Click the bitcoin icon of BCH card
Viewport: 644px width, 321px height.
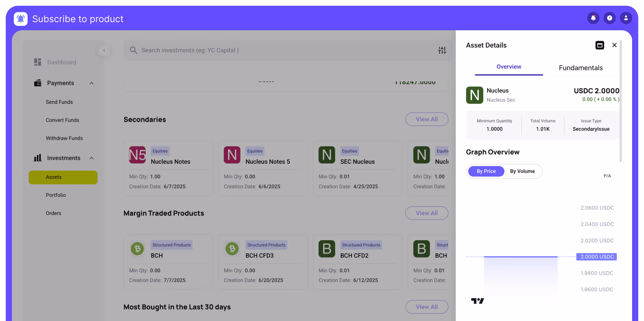[137, 249]
